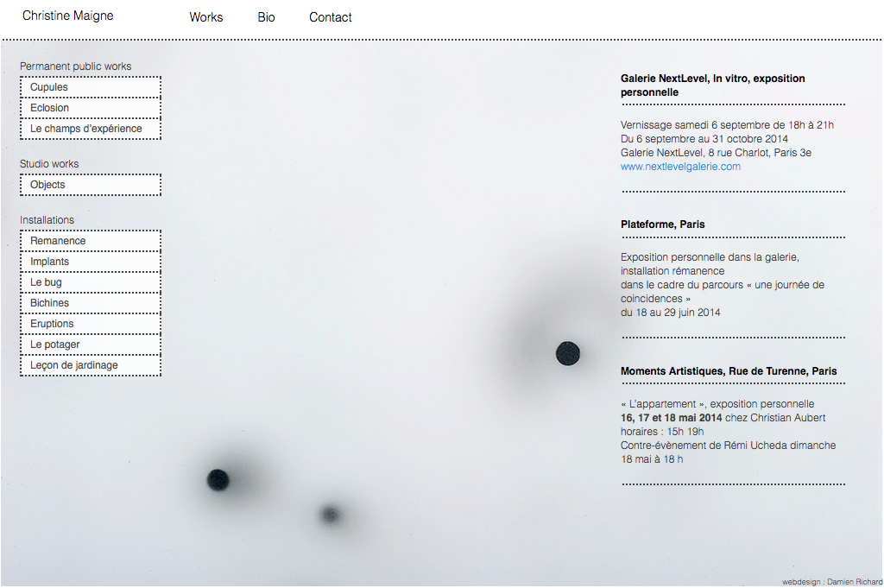Click the 'horaires : 15h 19h' line

click(x=662, y=432)
